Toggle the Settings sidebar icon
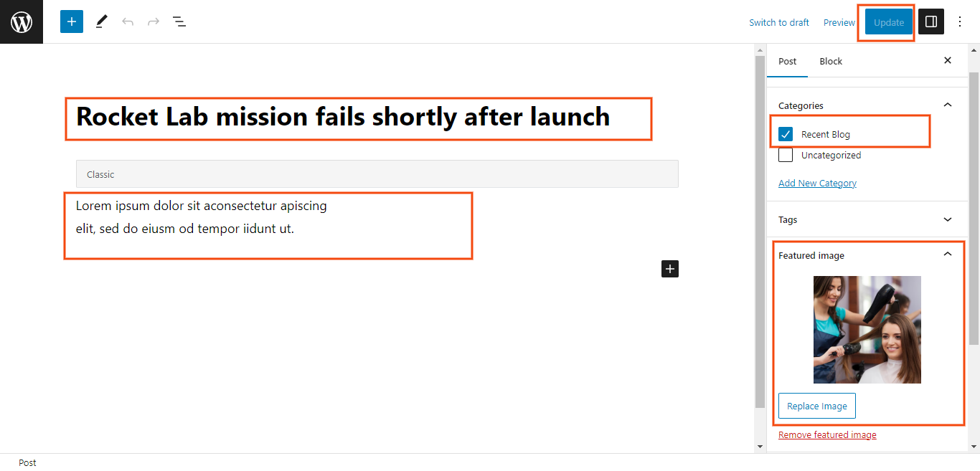Image resolution: width=980 pixels, height=471 pixels. click(931, 22)
